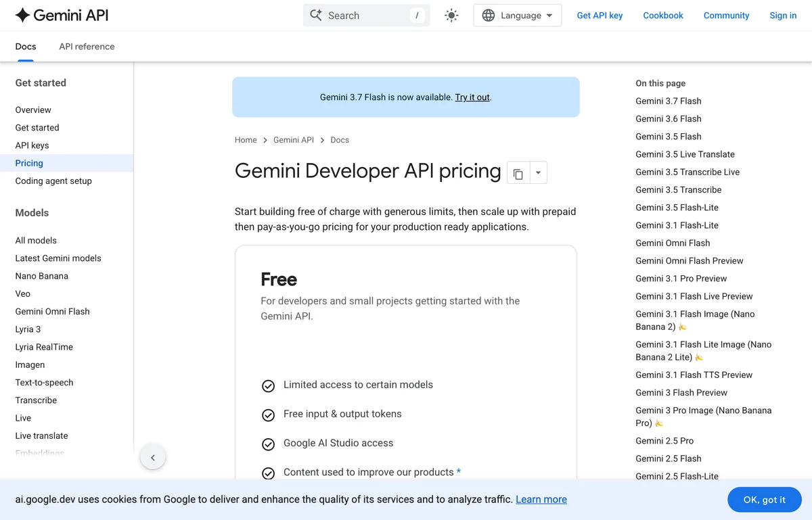Open Text-to-speech in sidebar

pyautogui.click(x=44, y=382)
